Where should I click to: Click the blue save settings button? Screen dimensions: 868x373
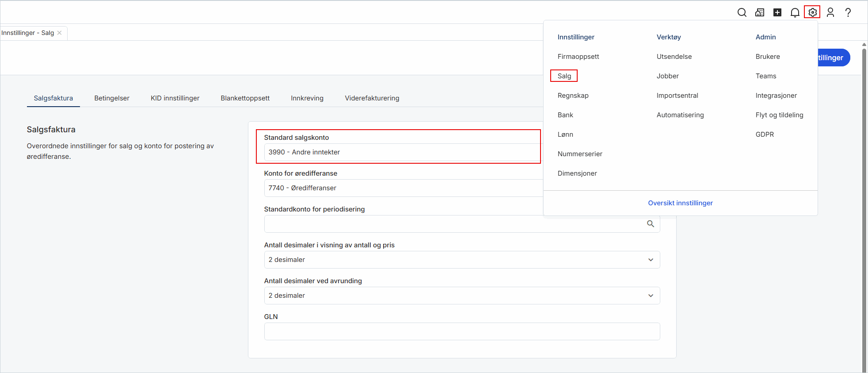pyautogui.click(x=833, y=58)
